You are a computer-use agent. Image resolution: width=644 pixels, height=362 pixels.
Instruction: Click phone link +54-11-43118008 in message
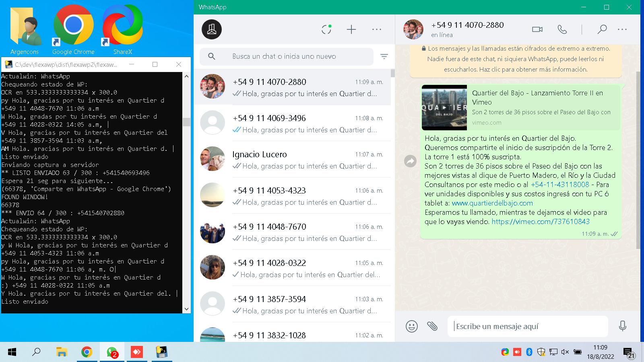tap(560, 185)
